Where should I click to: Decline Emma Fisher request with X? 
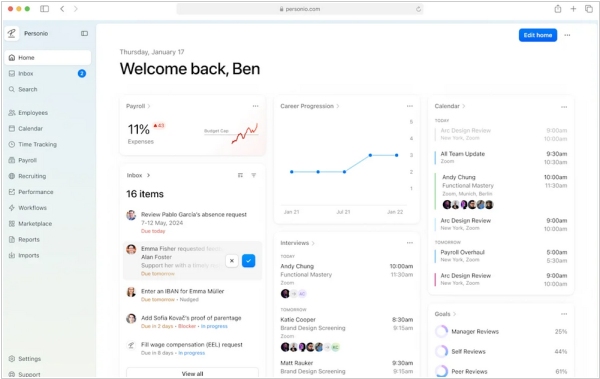(x=232, y=261)
